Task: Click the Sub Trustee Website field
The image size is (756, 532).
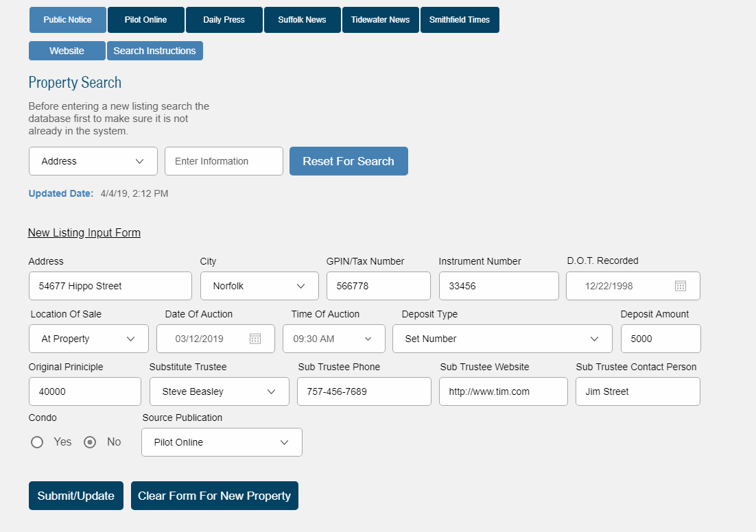Action: point(504,391)
